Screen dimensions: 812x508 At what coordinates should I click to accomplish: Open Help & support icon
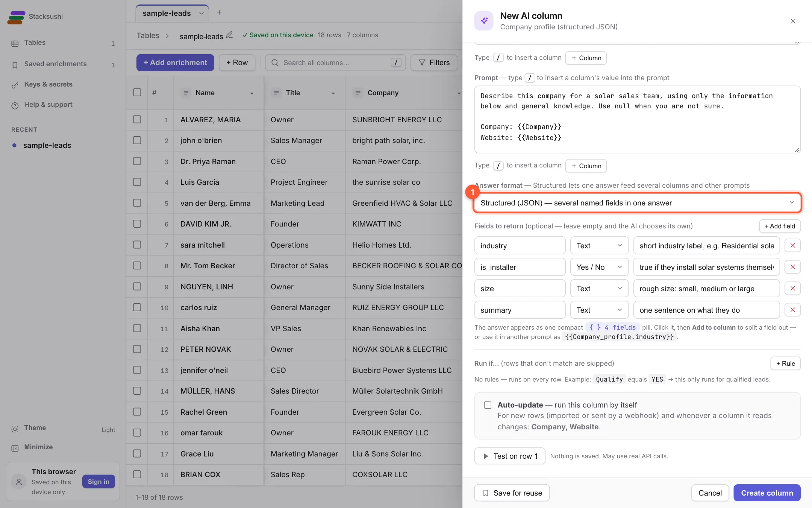click(15, 105)
